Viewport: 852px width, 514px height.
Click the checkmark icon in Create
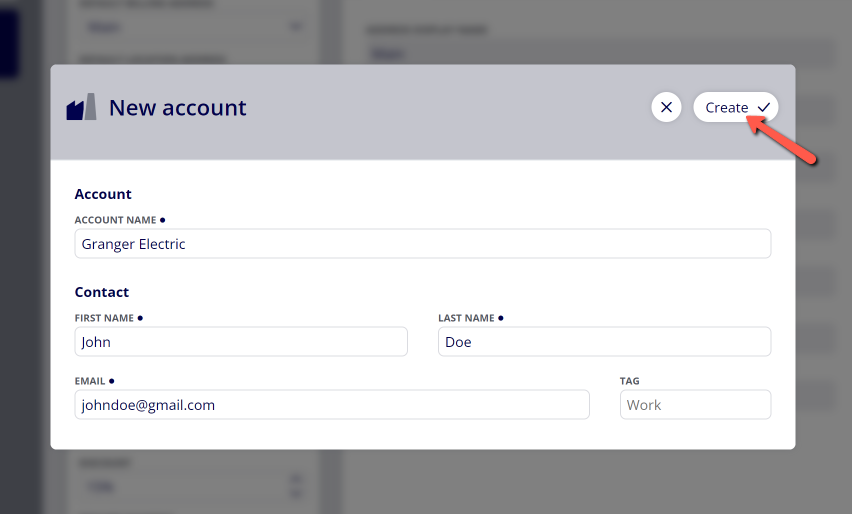point(763,108)
